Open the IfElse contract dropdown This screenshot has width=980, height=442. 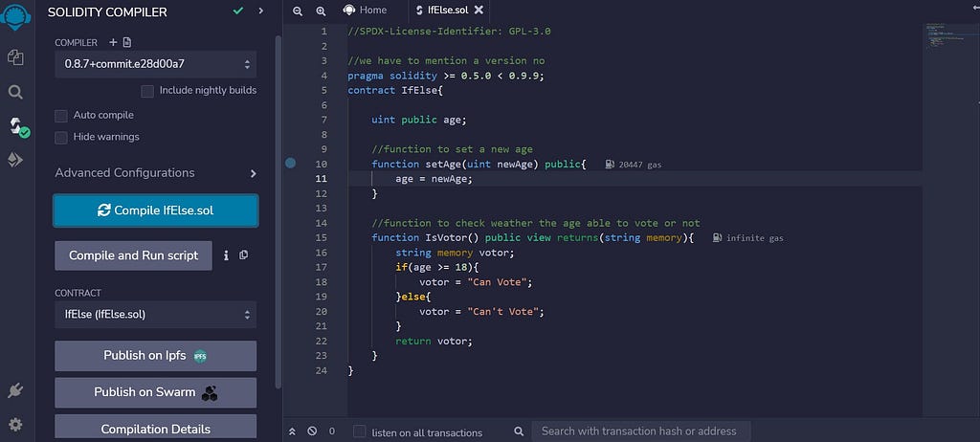[156, 315]
